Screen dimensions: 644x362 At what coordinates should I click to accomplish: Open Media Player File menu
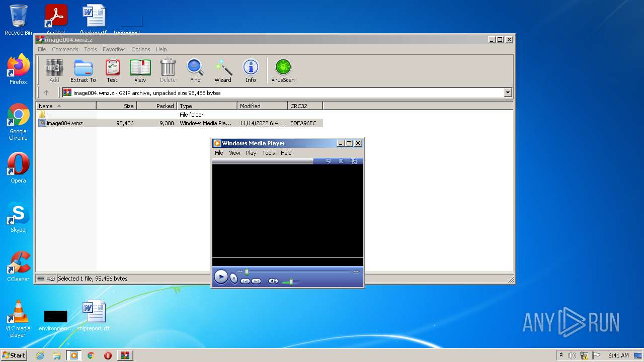[219, 153]
